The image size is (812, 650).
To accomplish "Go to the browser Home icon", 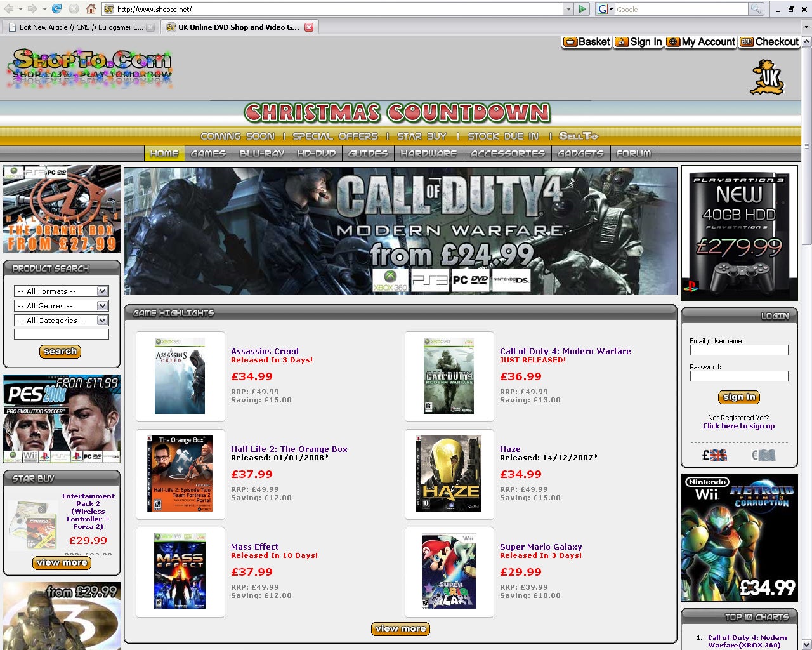I will (91, 9).
